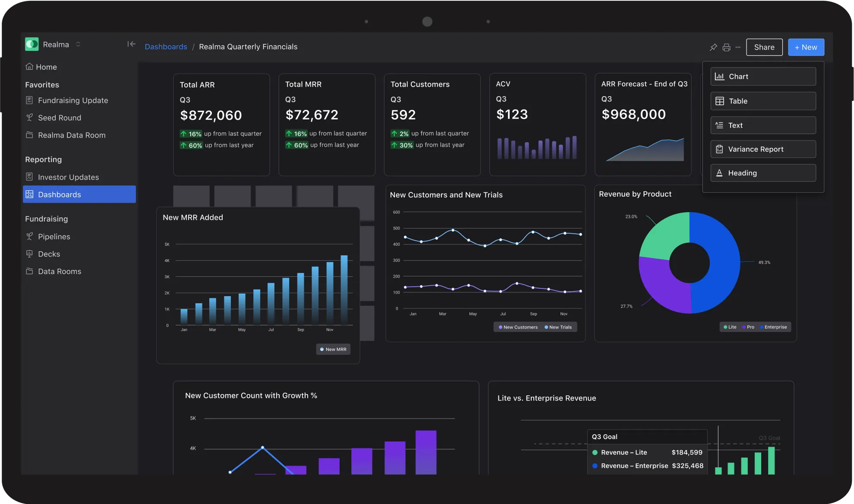Toggle New Customers legend series
Image resolution: width=854 pixels, height=504 pixels.
click(x=518, y=327)
